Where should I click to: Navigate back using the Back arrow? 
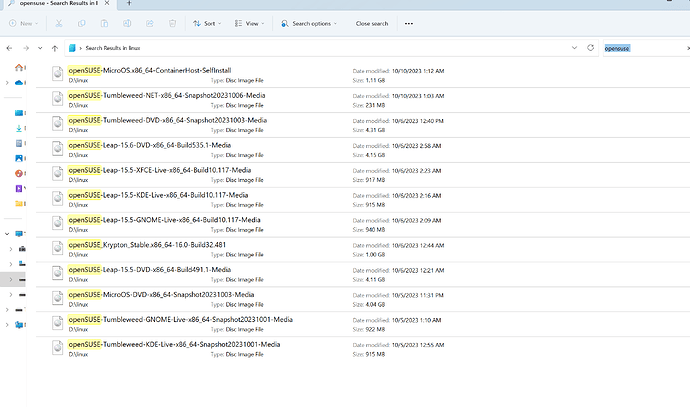[x=9, y=47]
